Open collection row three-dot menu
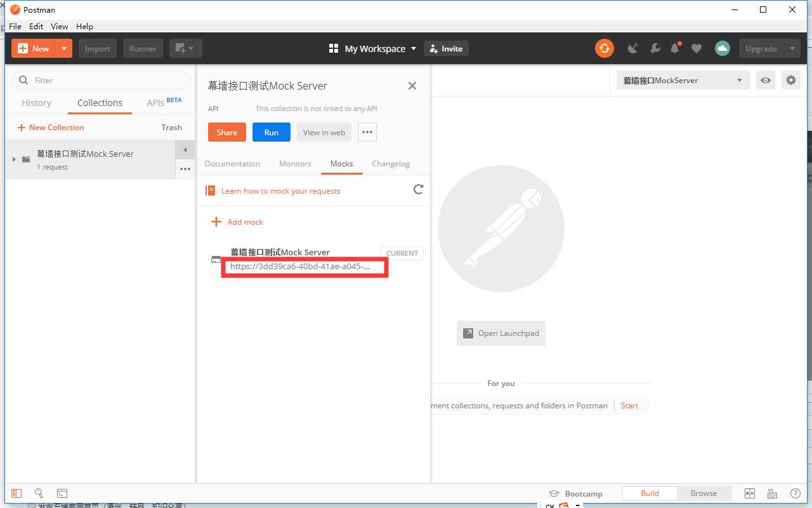812x508 pixels. [185, 169]
